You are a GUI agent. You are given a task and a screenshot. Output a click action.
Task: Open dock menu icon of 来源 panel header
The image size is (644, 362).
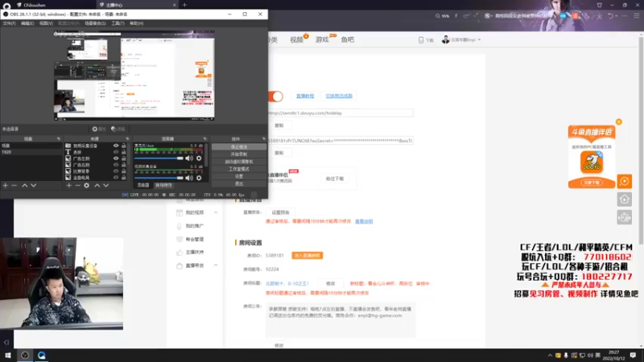[127, 139]
